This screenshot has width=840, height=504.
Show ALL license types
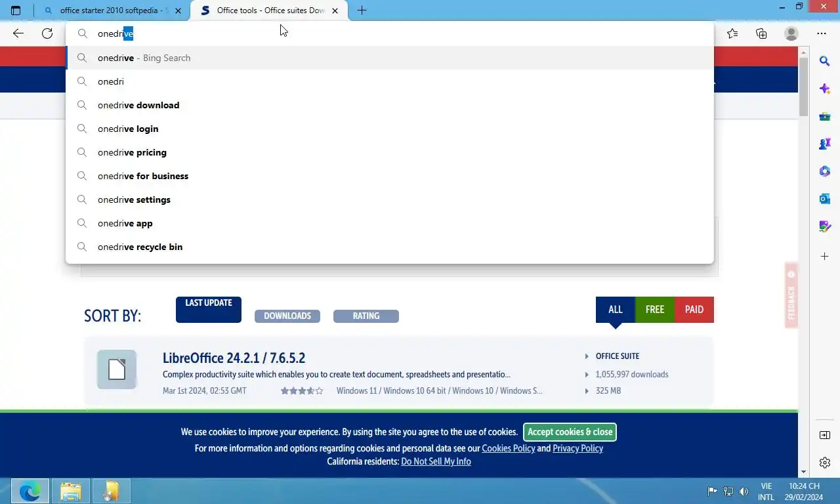point(616,310)
